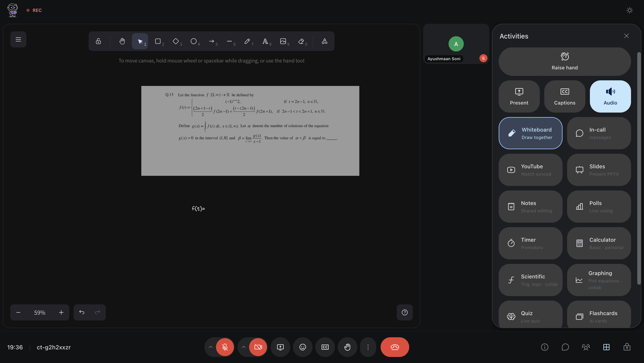
Task: Select the Line drawing tool
Action: pyautogui.click(x=229, y=41)
